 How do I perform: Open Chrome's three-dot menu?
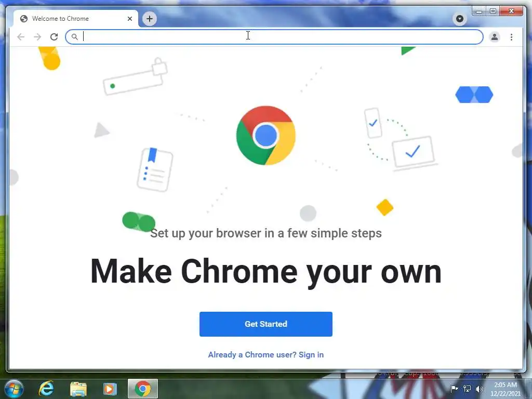511,37
